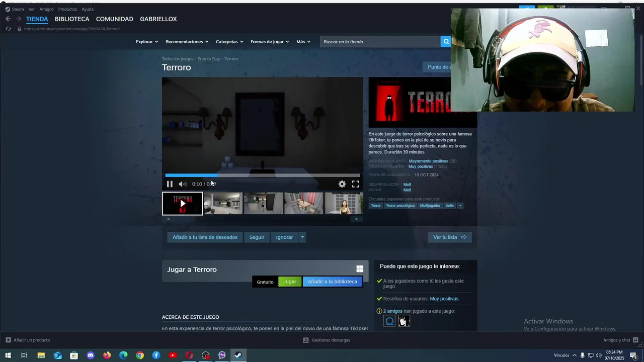The width and height of the screenshot is (644, 362).
Task: Open trailer video settings gear
Action: [342, 184]
